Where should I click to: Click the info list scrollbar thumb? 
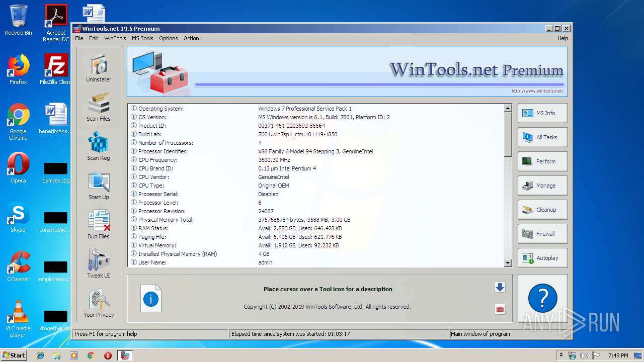pyautogui.click(x=508, y=134)
